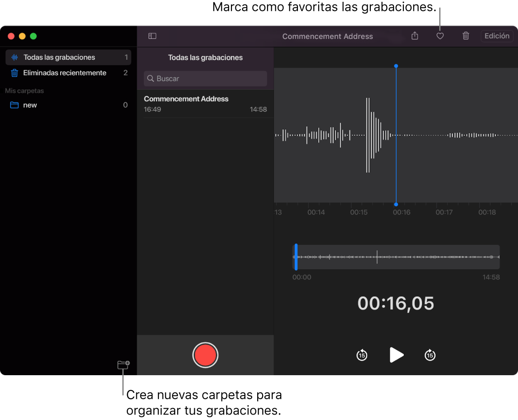
Task: Toggle the sidebar visibility icon
Action: (152, 36)
